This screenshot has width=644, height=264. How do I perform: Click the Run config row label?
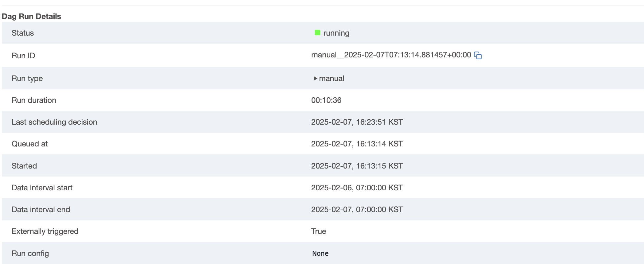pyautogui.click(x=30, y=254)
